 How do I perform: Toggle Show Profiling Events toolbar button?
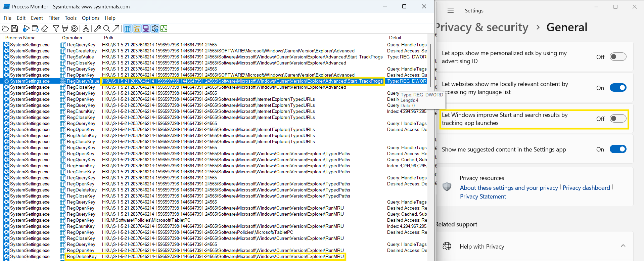click(164, 29)
